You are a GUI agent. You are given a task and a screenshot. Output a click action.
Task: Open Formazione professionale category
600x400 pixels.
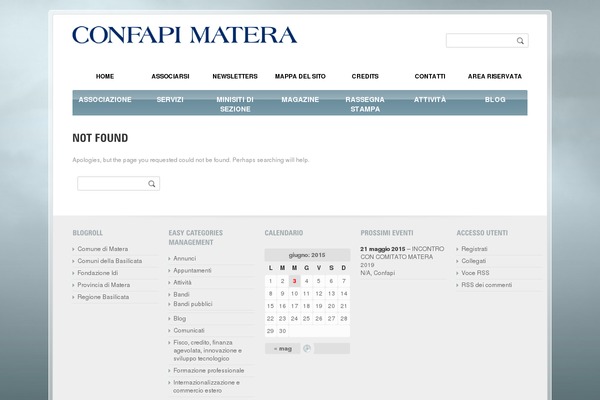209,371
